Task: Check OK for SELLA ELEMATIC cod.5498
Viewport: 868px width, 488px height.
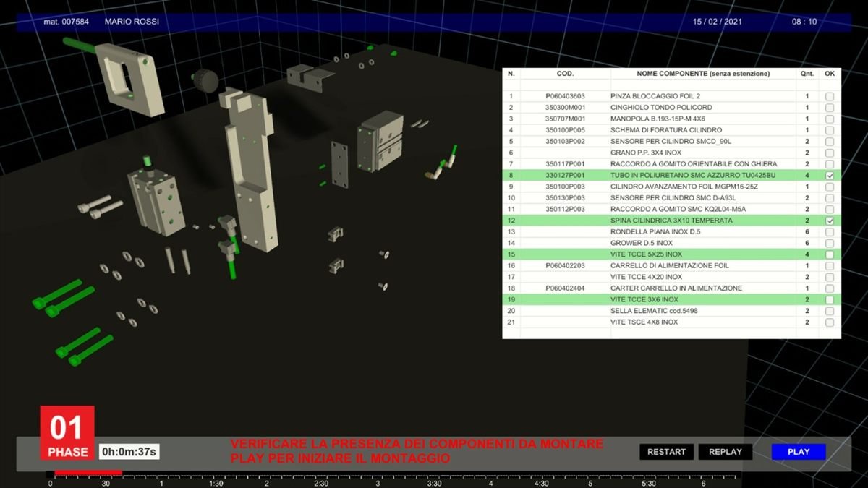Action: click(830, 311)
